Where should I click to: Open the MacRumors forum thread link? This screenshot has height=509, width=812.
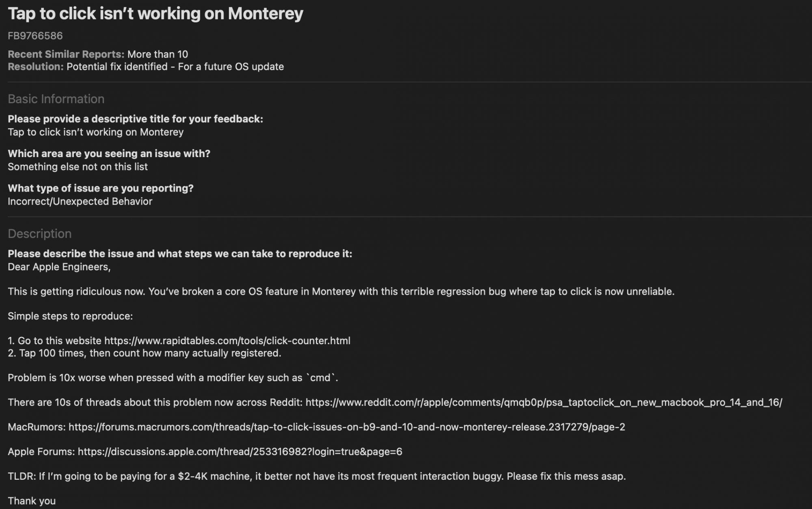pyautogui.click(x=347, y=427)
